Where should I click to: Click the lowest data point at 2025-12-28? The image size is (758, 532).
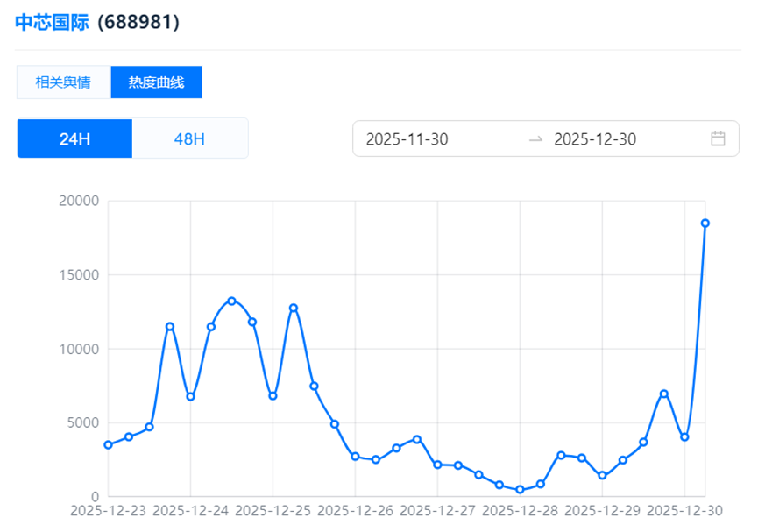pos(520,490)
